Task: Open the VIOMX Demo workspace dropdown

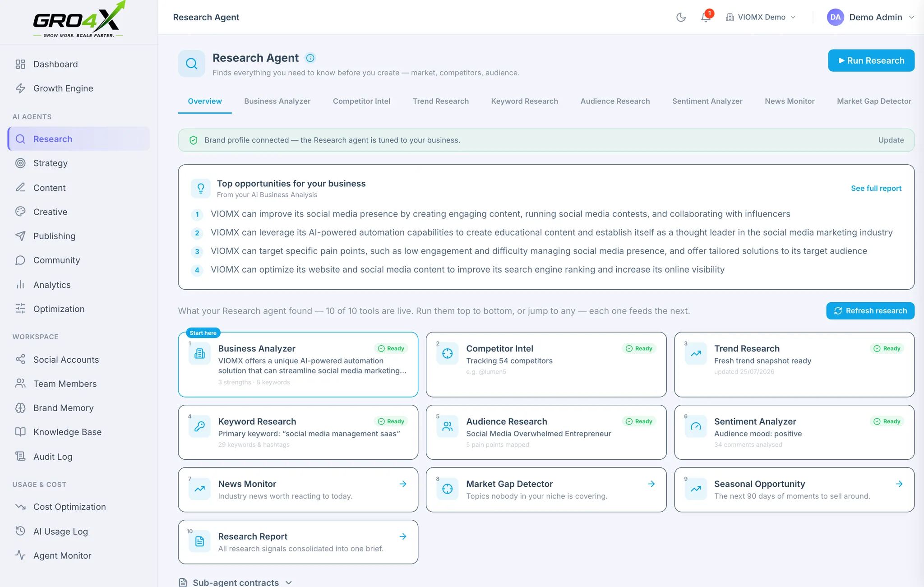Action: (x=761, y=17)
